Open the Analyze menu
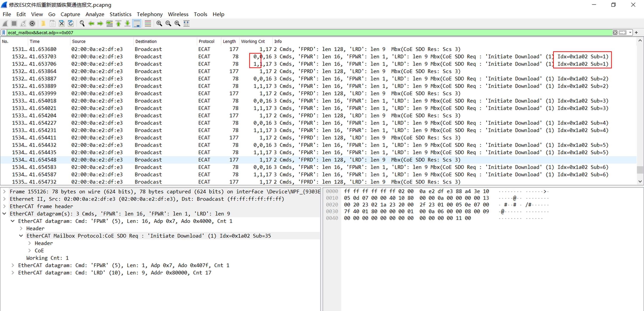644x311 pixels. coord(95,14)
